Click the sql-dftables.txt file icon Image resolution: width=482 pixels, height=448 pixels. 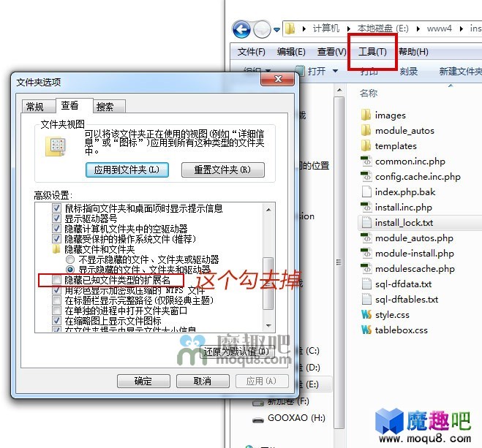pyautogui.click(x=366, y=300)
